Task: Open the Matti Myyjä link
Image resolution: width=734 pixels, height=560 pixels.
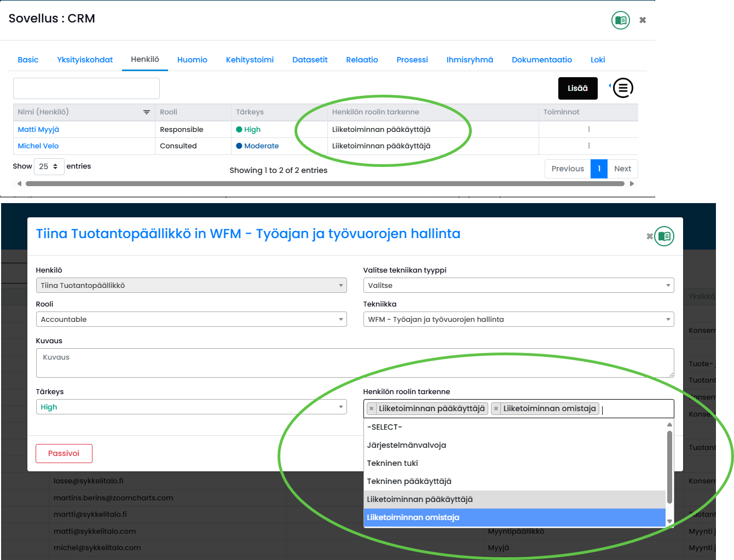Action: click(x=38, y=129)
